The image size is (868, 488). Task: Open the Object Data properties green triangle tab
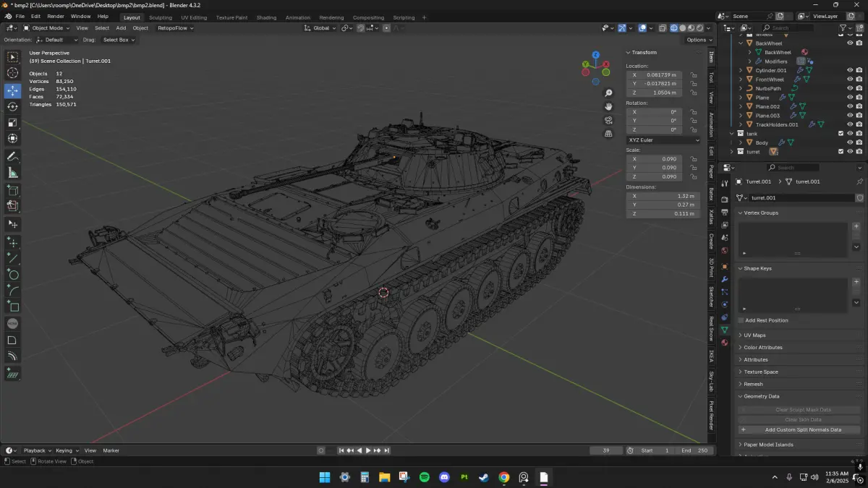click(x=725, y=330)
